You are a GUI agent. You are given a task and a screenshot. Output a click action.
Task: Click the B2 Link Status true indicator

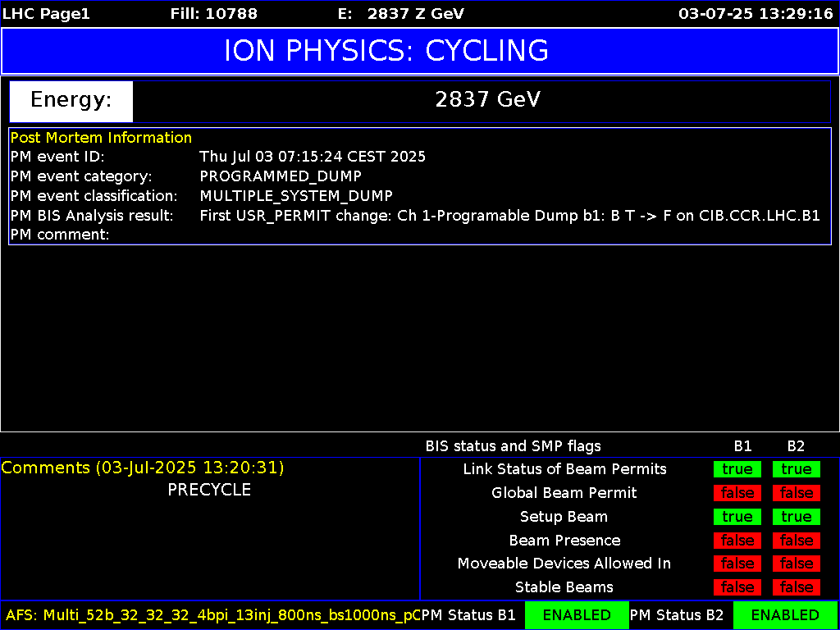[796, 469]
